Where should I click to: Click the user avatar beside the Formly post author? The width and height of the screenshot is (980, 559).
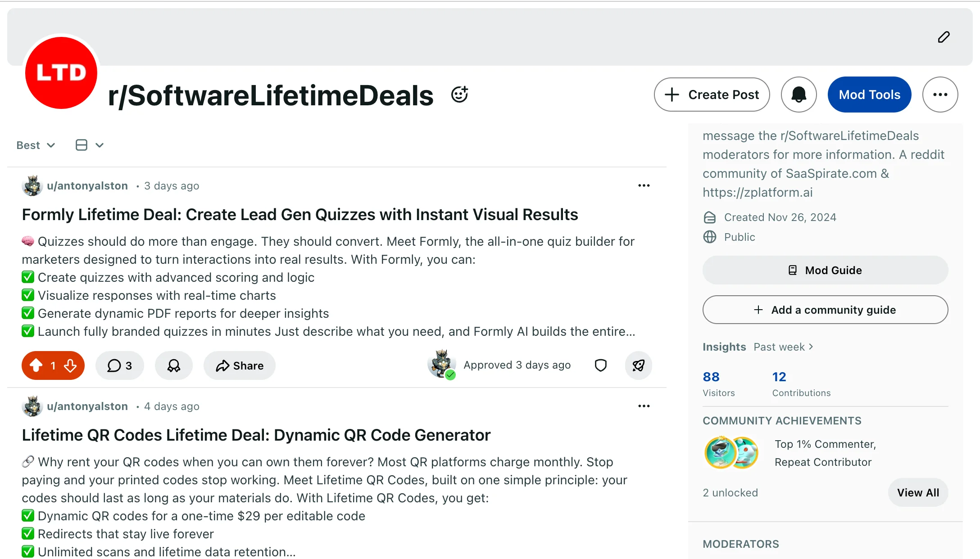click(32, 185)
